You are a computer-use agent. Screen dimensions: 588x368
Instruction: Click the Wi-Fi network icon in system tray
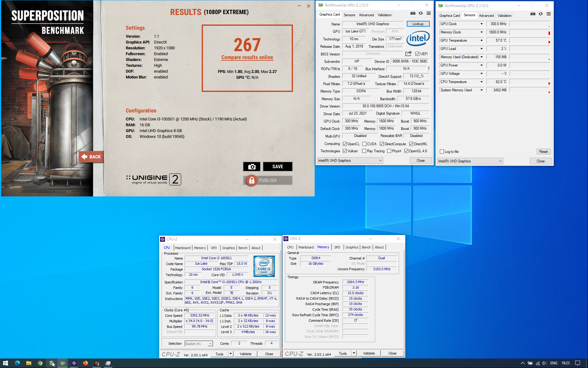pyautogui.click(x=537, y=363)
